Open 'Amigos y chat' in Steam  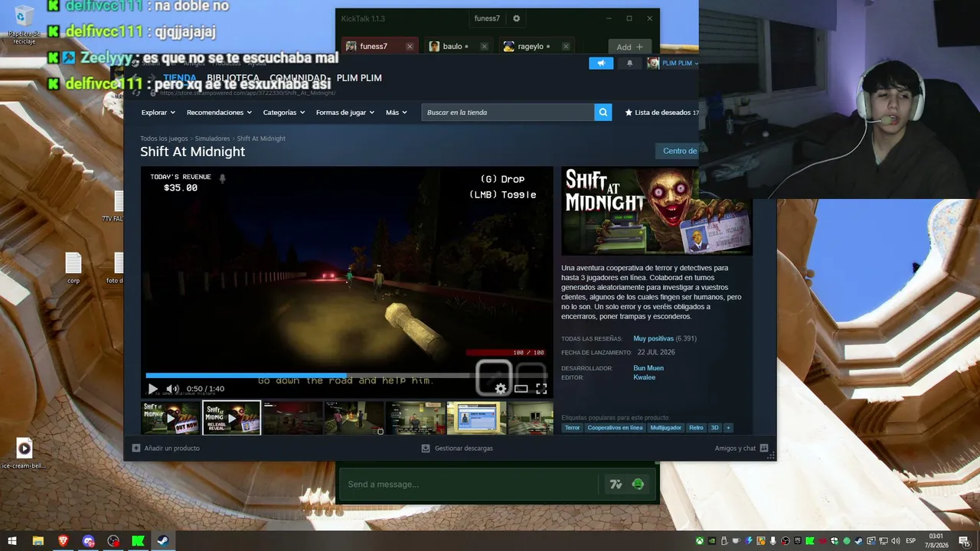coord(742,448)
